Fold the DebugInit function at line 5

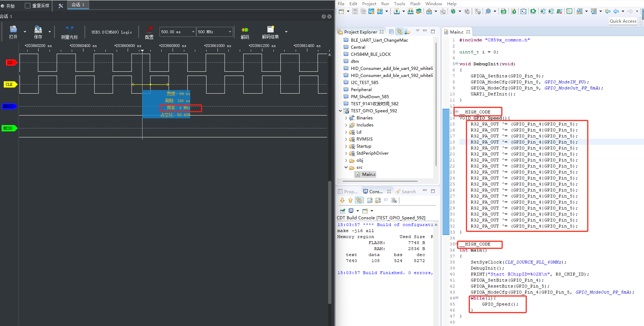457,64
